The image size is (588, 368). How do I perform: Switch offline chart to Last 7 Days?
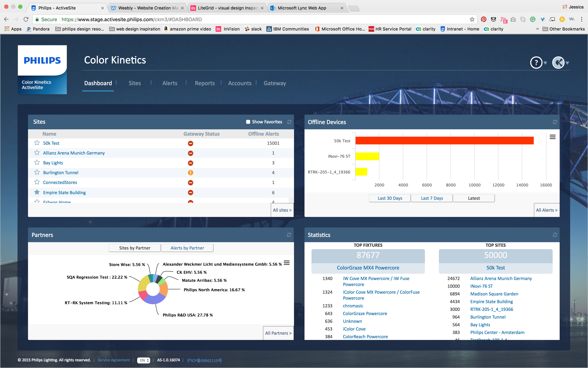click(x=432, y=198)
